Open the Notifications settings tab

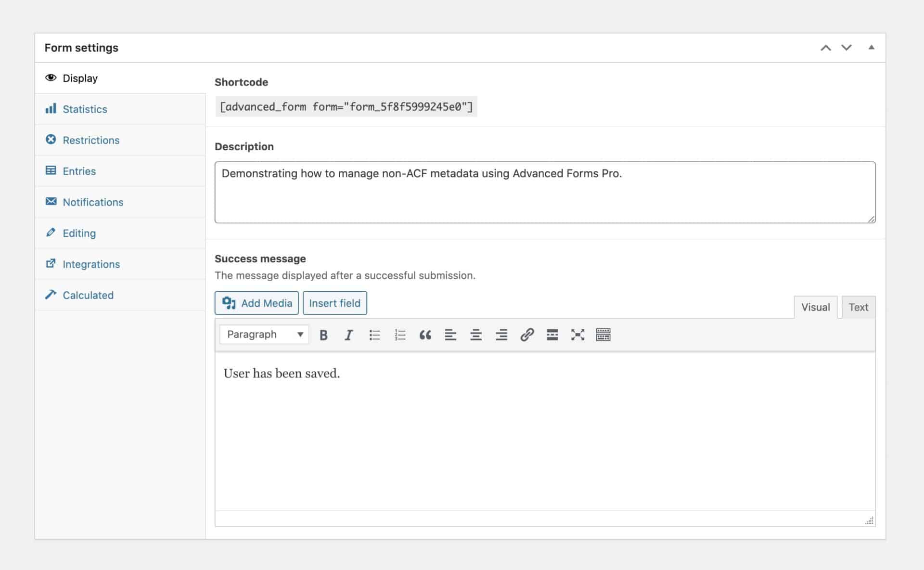point(93,202)
